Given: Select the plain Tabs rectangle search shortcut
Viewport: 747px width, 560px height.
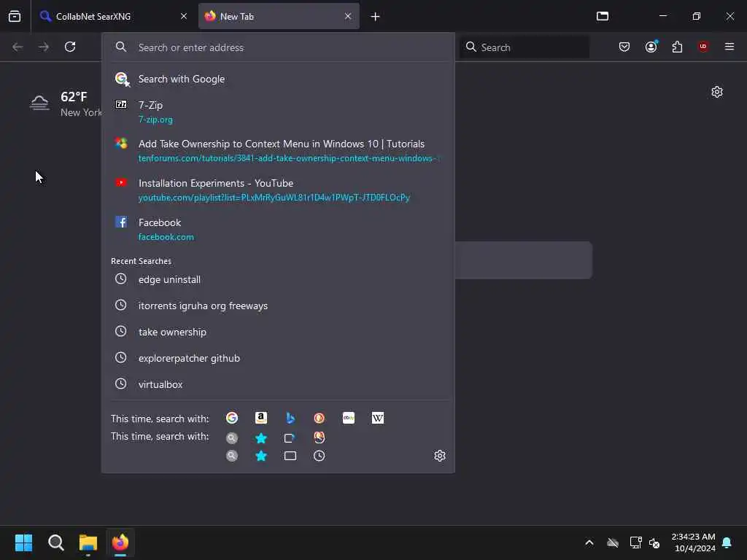Looking at the screenshot, I should [290, 456].
